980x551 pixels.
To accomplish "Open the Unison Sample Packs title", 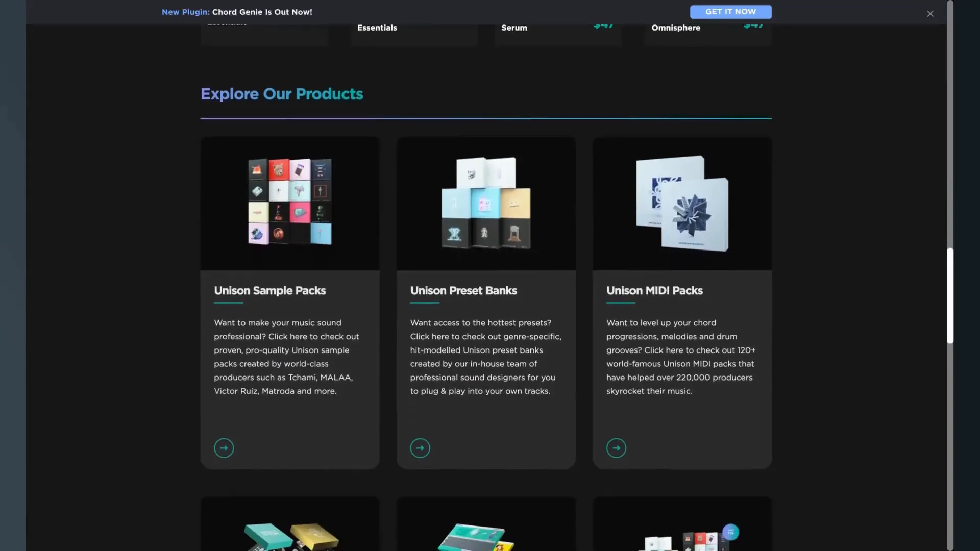I will coord(269,290).
